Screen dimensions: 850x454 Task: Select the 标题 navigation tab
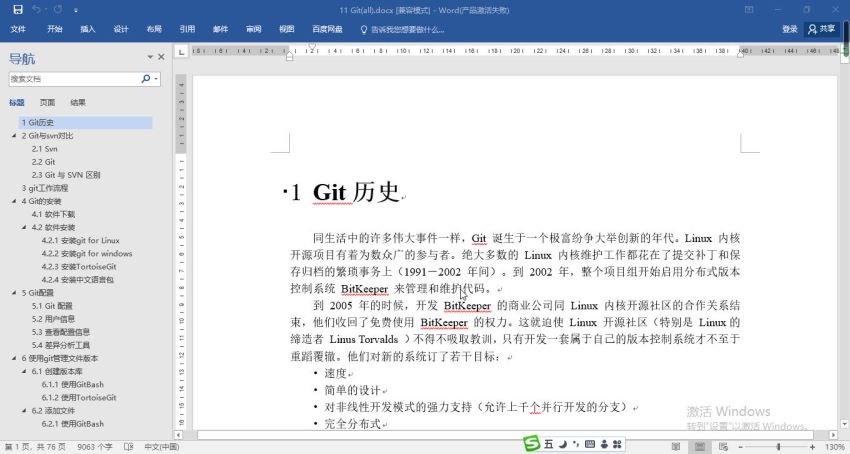pos(17,103)
